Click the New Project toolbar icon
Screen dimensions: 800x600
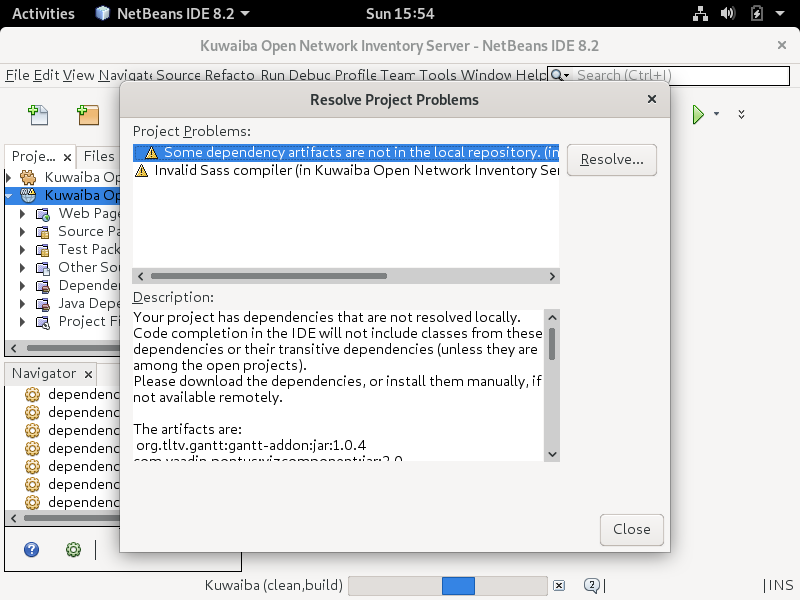(x=88, y=115)
